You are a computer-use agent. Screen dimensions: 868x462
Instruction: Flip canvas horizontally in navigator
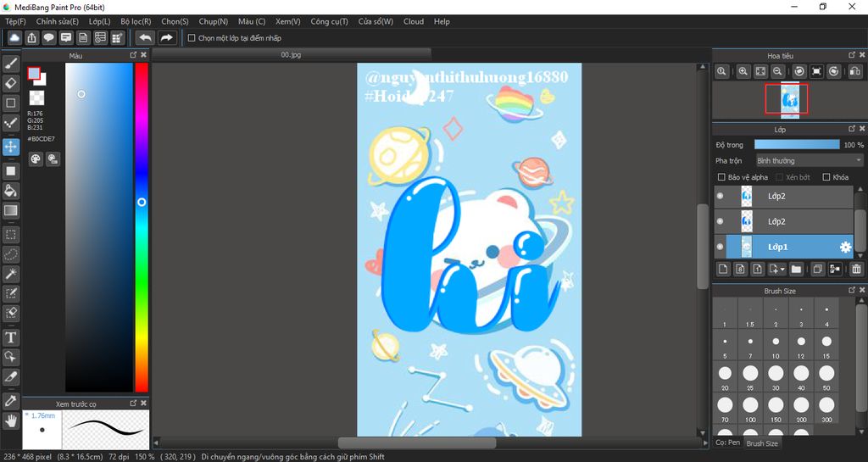click(854, 71)
